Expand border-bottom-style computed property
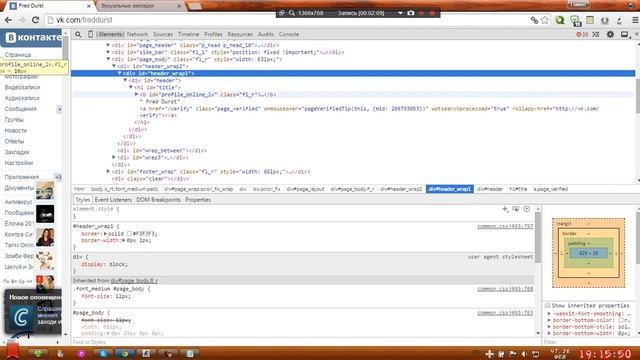The height and width of the screenshot is (360, 640). click(549, 327)
